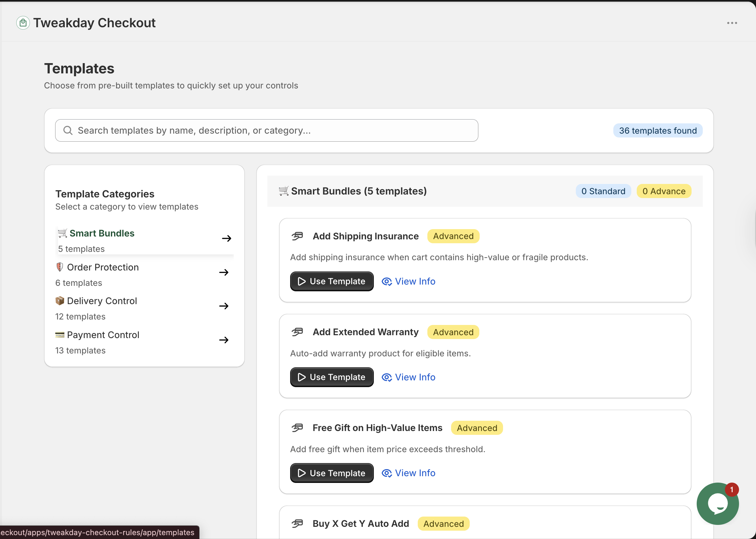Click the Smart Bundles (5 templates) heading
This screenshot has width=756, height=539.
coord(359,191)
